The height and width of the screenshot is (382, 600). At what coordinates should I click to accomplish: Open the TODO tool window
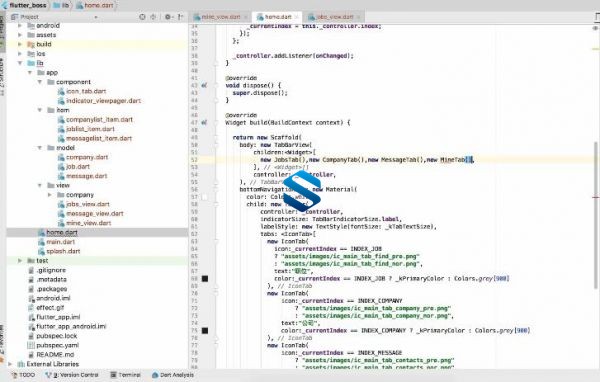23,375
